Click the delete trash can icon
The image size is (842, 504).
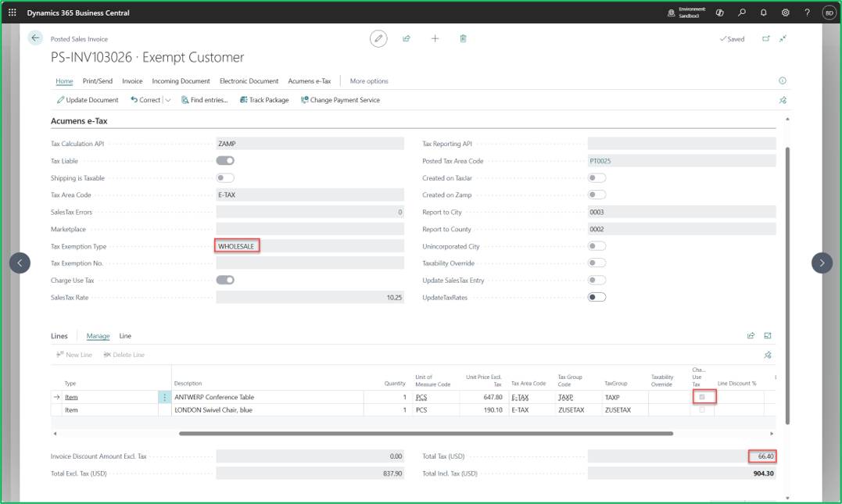[463, 38]
